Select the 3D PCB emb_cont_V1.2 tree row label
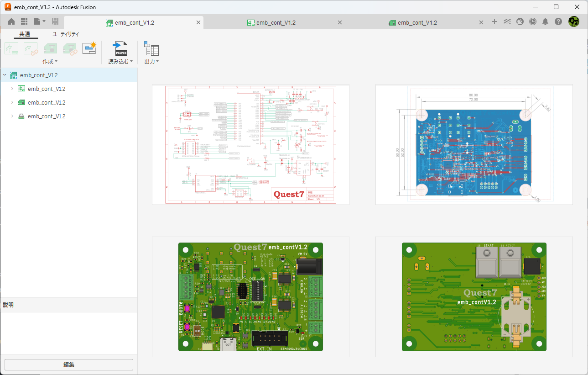Screen dimensions: 588x375 pos(47,116)
